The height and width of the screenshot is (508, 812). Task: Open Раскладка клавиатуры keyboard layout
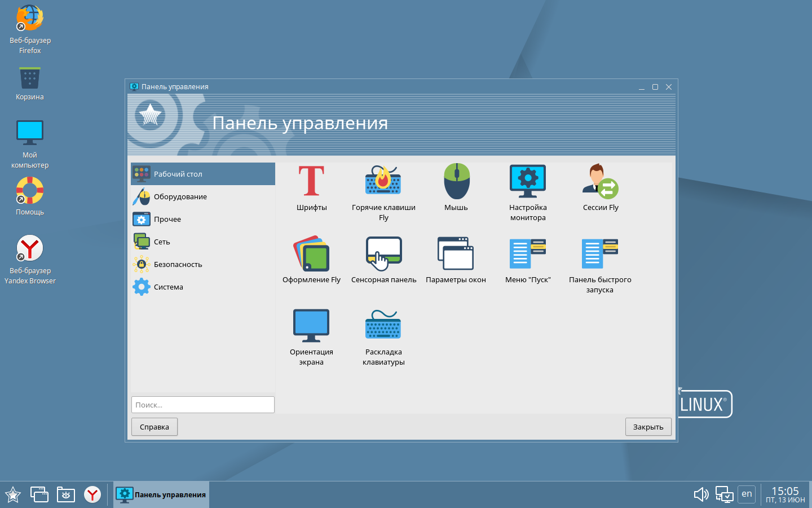coord(383,338)
